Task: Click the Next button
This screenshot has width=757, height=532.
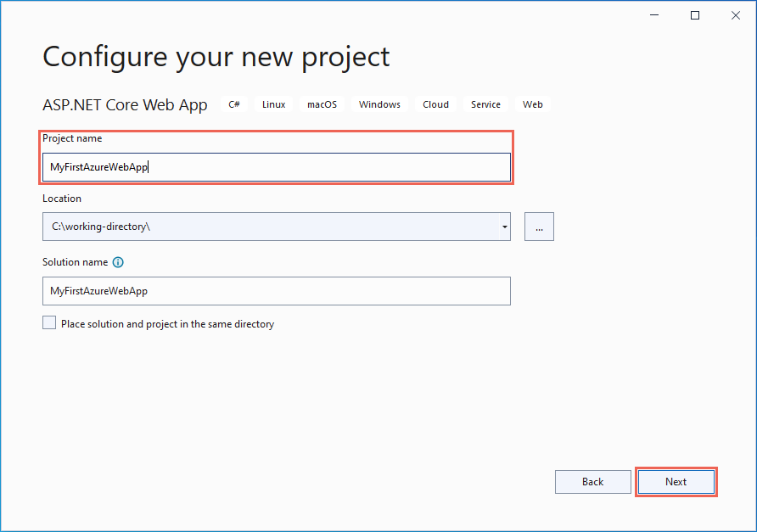Action: point(676,481)
